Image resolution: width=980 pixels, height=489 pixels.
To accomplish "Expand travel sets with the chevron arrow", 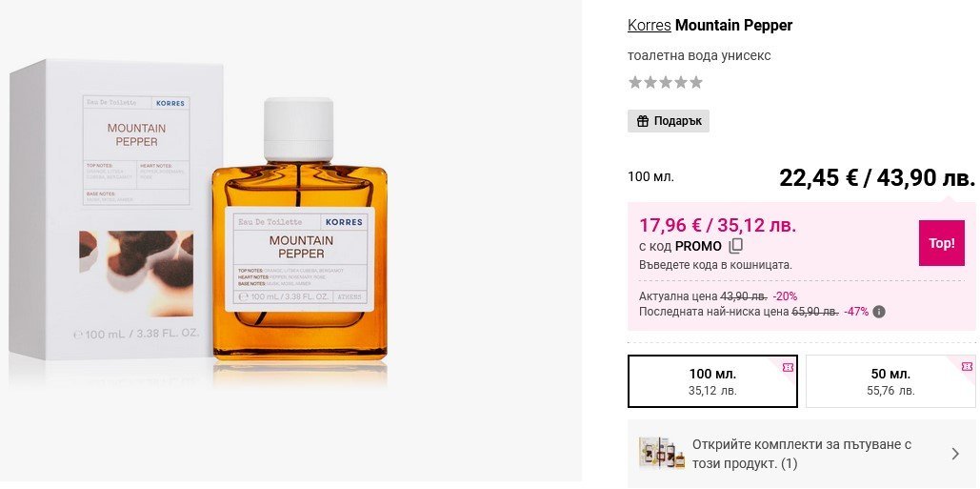I will [955, 454].
